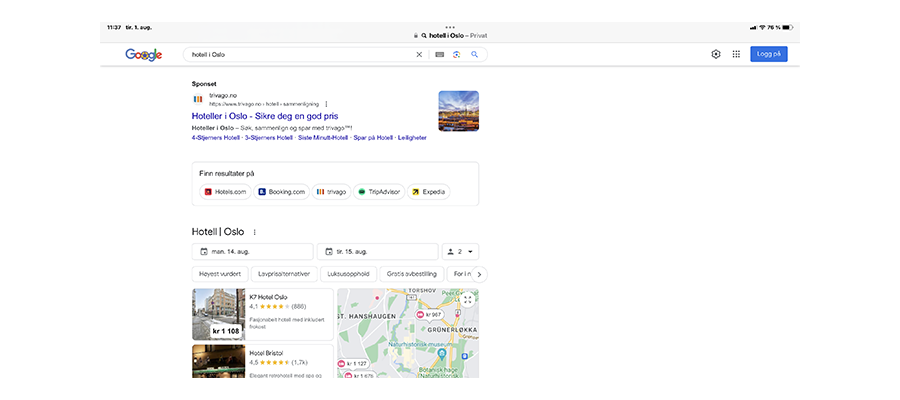Image resolution: width=900 pixels, height=400 pixels.
Task: Open the guest count dropdown showing 2
Action: 460,251
